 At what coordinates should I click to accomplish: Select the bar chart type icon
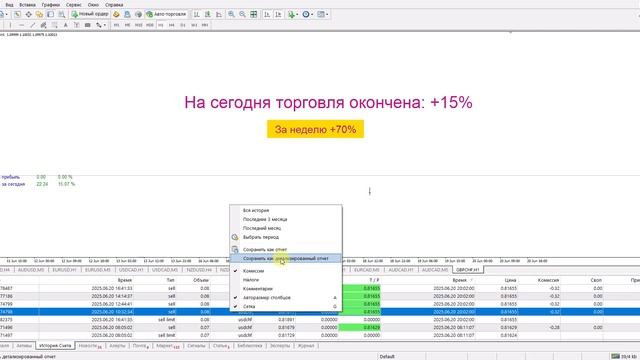tap(196, 14)
